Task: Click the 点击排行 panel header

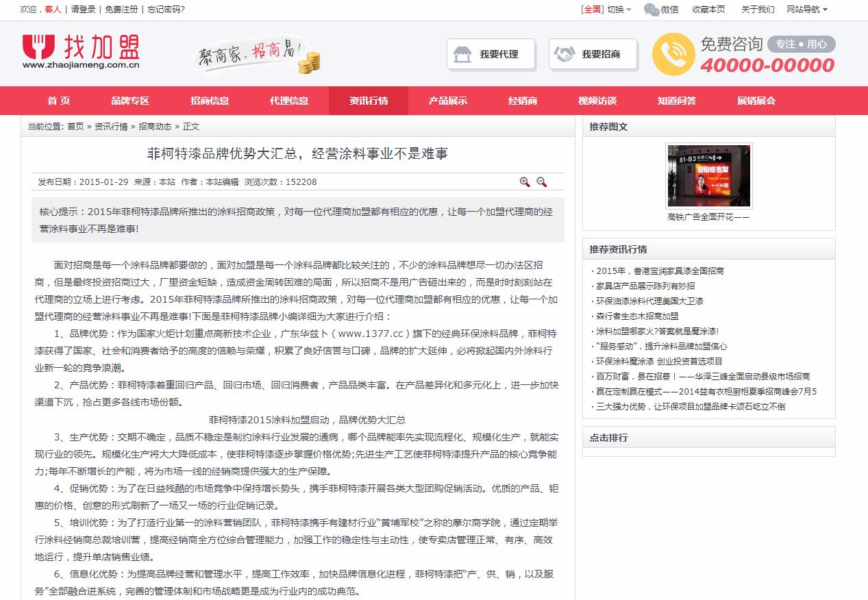Action: click(x=709, y=438)
